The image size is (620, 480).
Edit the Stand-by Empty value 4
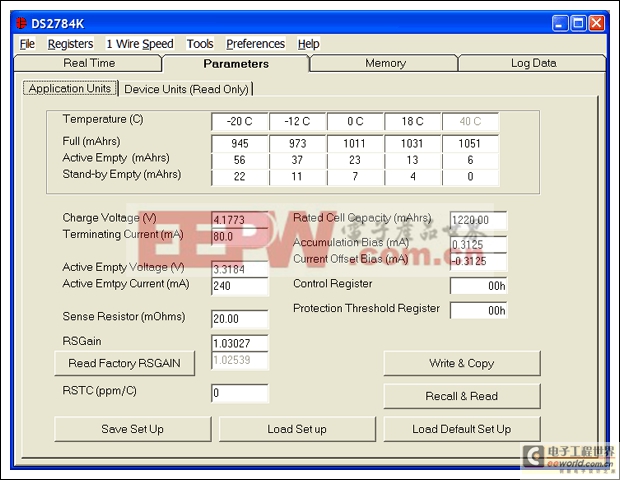click(412, 177)
